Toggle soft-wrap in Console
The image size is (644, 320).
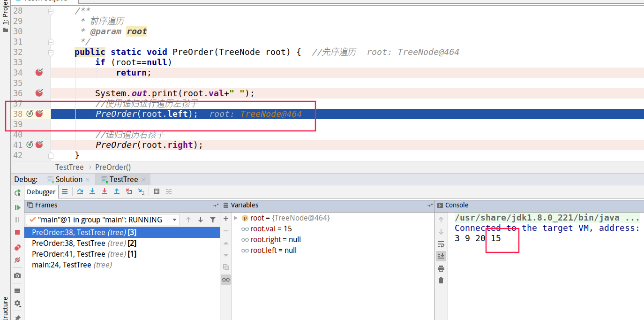441,244
